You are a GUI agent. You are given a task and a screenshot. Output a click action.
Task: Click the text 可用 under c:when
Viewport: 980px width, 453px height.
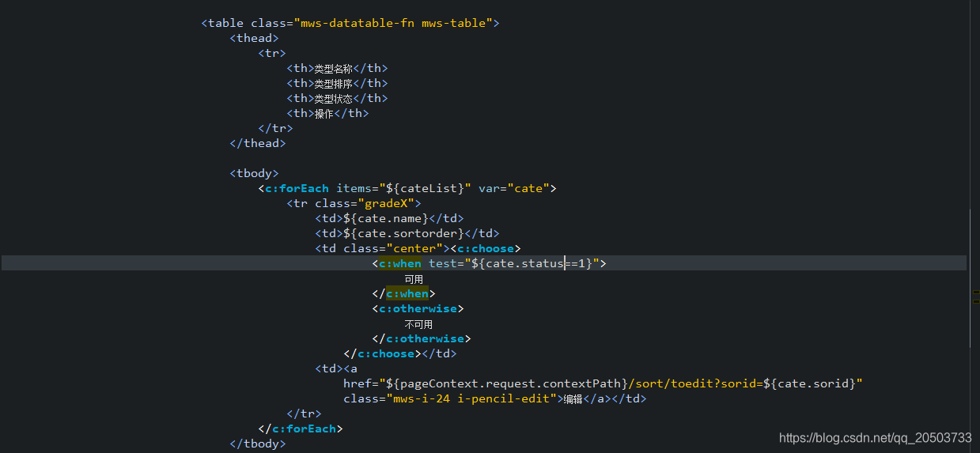(414, 279)
